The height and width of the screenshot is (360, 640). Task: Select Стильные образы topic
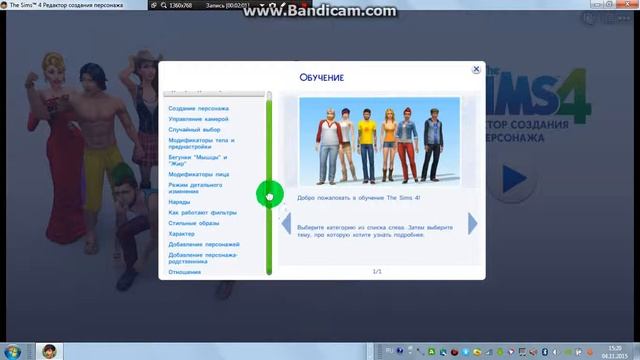tap(194, 223)
